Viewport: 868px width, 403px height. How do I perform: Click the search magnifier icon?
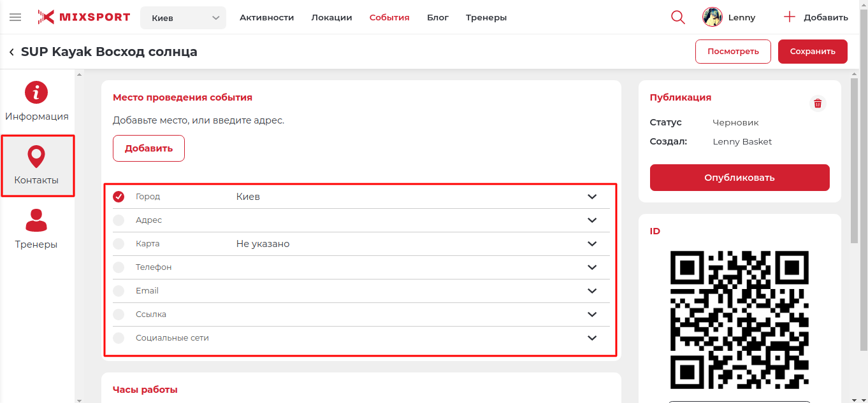678,17
